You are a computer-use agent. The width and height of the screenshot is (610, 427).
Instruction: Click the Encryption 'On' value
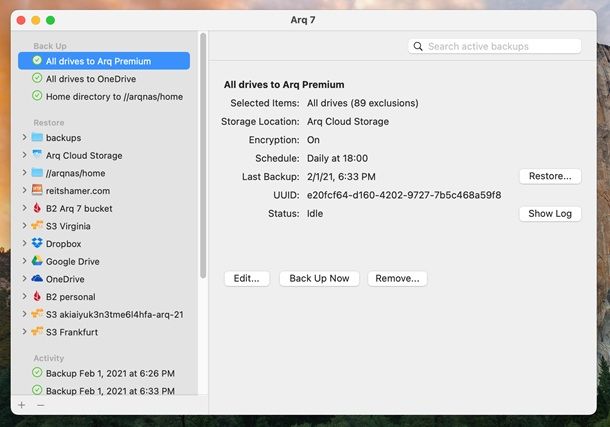click(x=313, y=140)
